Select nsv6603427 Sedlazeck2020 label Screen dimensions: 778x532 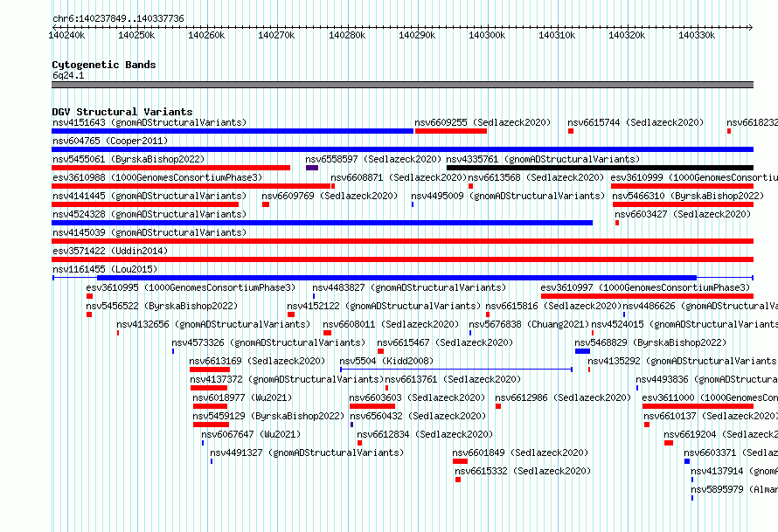point(683,214)
